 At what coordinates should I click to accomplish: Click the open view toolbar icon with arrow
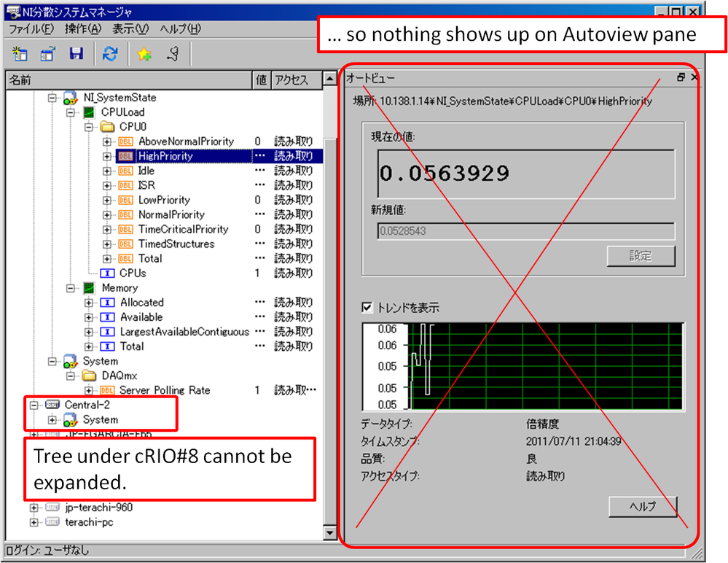[x=48, y=54]
